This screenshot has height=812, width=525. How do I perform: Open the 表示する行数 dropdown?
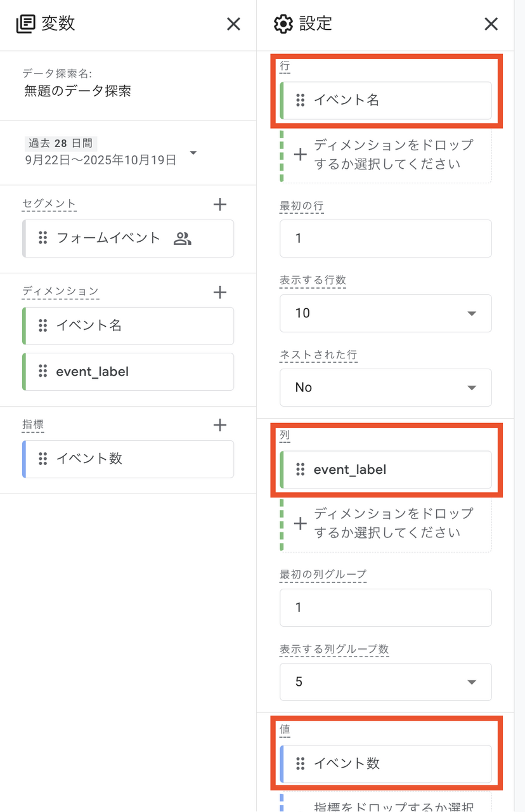(x=386, y=313)
